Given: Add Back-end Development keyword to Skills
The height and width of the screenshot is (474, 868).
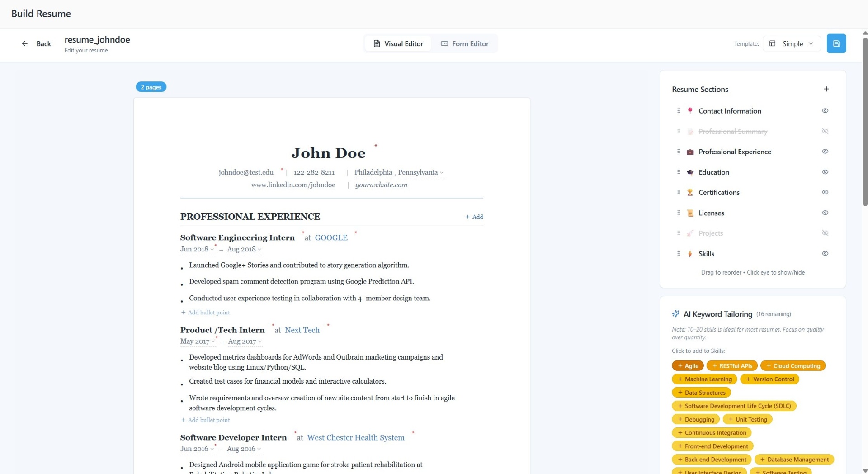Looking at the screenshot, I should (712, 460).
